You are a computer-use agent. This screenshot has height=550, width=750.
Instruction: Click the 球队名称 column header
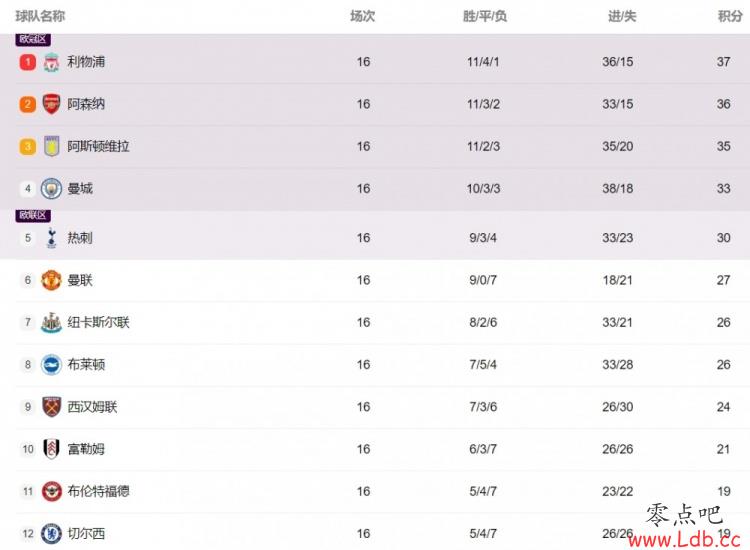40,16
